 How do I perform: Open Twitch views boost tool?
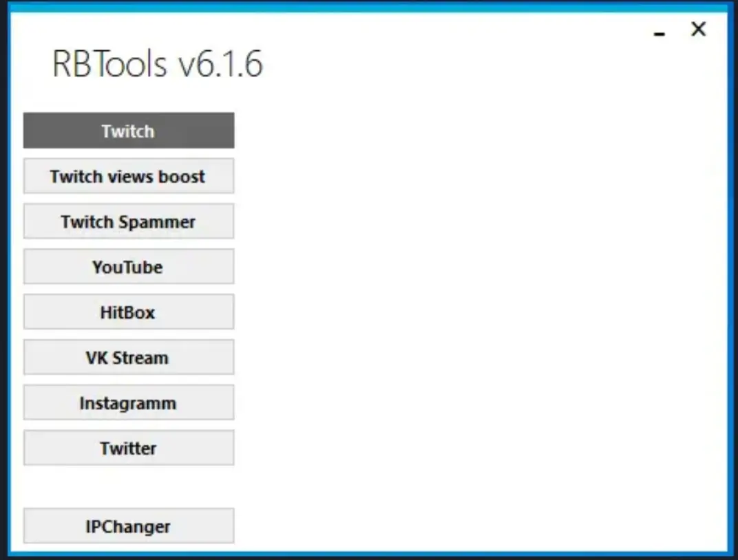pos(129,176)
